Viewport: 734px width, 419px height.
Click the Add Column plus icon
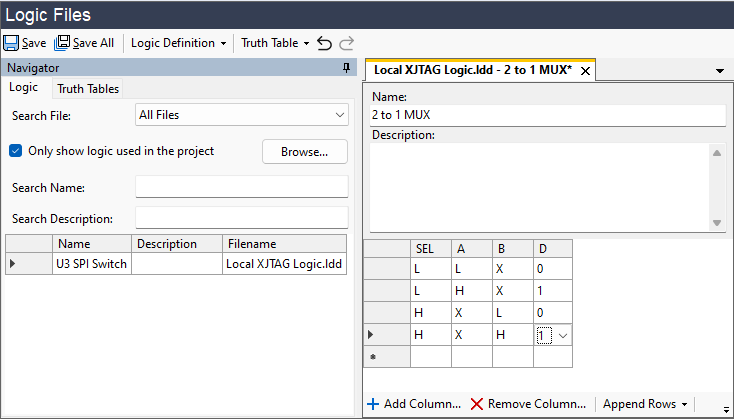(372, 404)
